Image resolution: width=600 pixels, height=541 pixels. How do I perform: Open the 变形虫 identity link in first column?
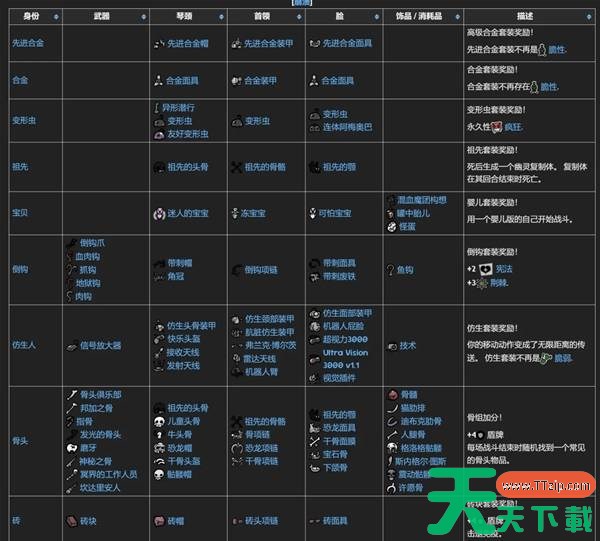tap(24, 121)
